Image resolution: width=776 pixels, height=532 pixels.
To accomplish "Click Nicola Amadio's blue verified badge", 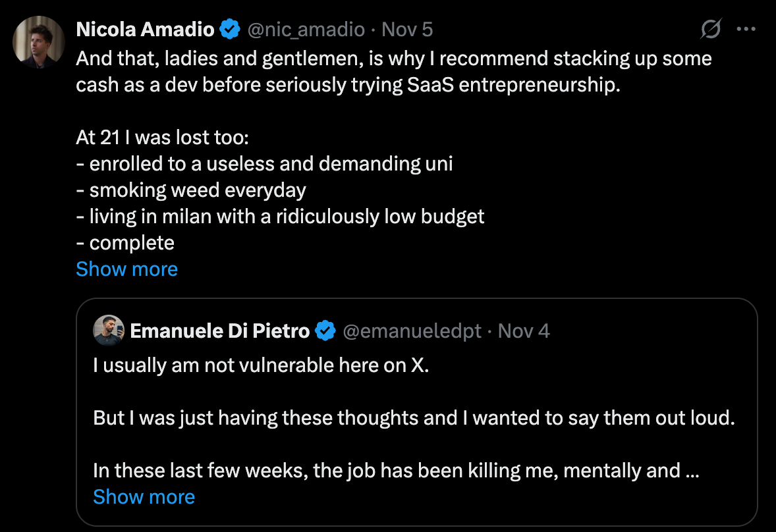I will 231,30.
